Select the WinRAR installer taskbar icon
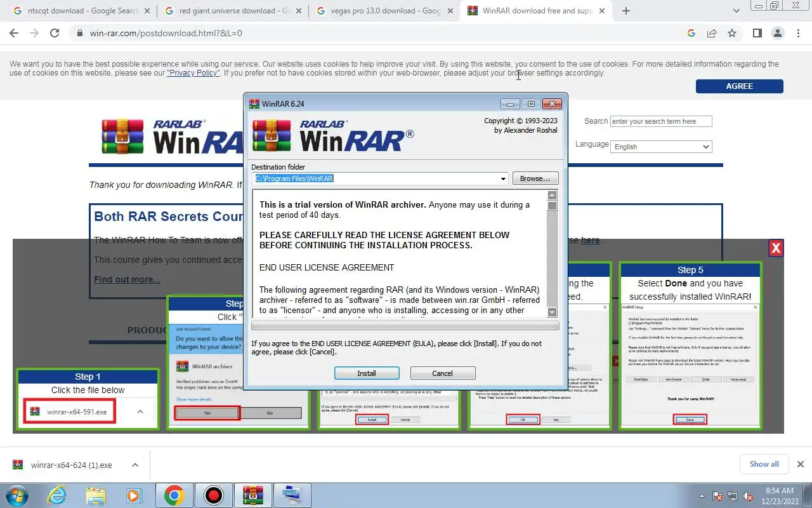Image resolution: width=812 pixels, height=508 pixels. (x=253, y=495)
